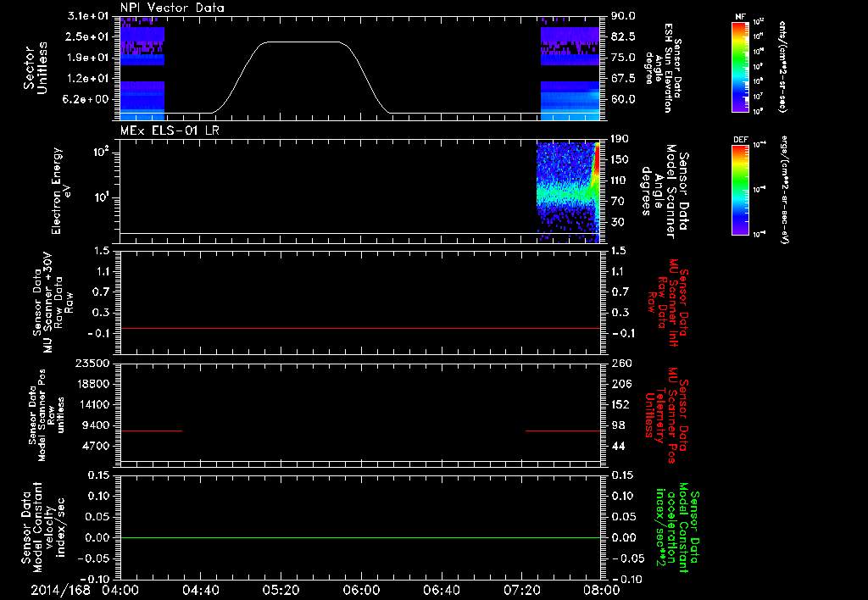
Task: Click the 1.9e+01 sector tick label
Action: 88,58
